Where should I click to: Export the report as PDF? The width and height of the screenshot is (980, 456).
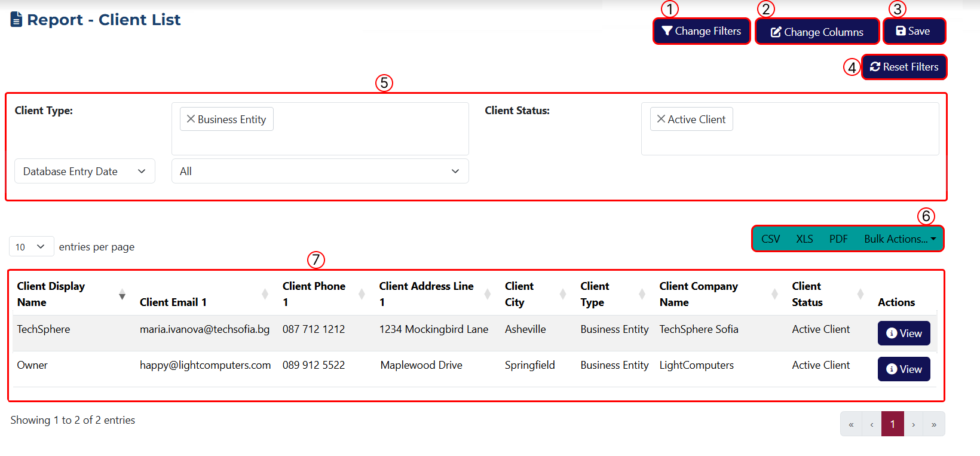[838, 239]
